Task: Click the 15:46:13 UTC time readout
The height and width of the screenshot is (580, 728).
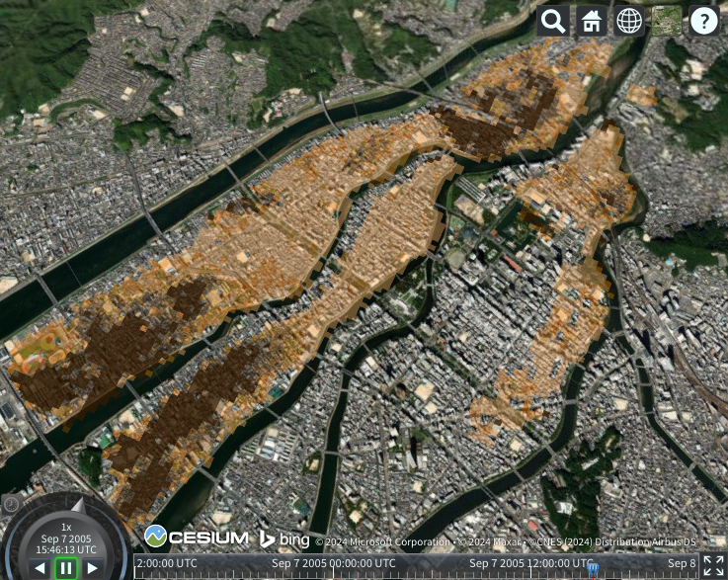Action: [66, 549]
